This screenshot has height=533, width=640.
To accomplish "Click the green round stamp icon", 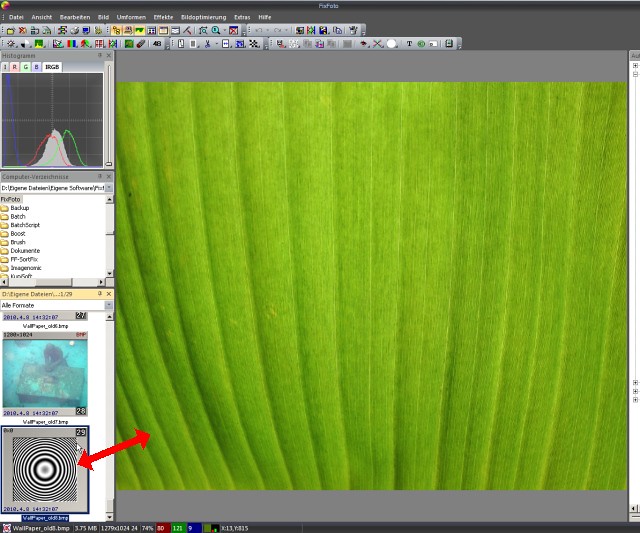I will pyautogui.click(x=421, y=44).
